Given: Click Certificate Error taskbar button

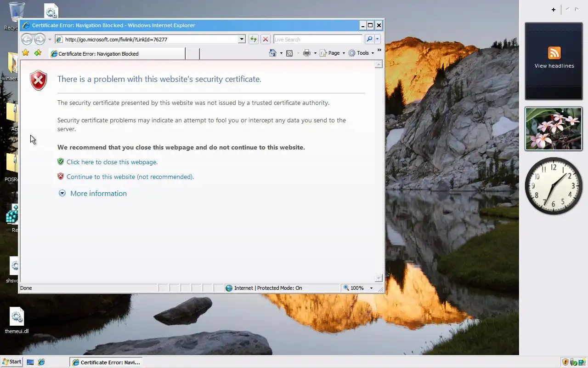Looking at the screenshot, I should pos(106,362).
